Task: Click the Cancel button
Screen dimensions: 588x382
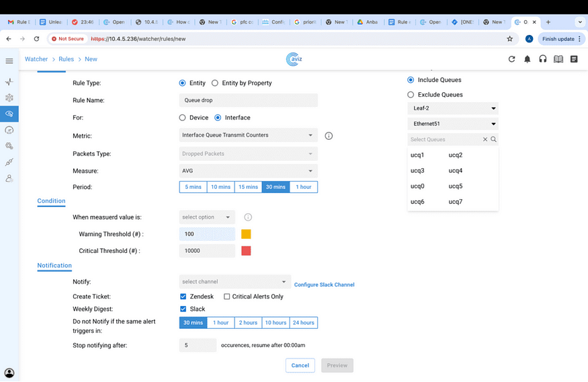Action: [300, 365]
